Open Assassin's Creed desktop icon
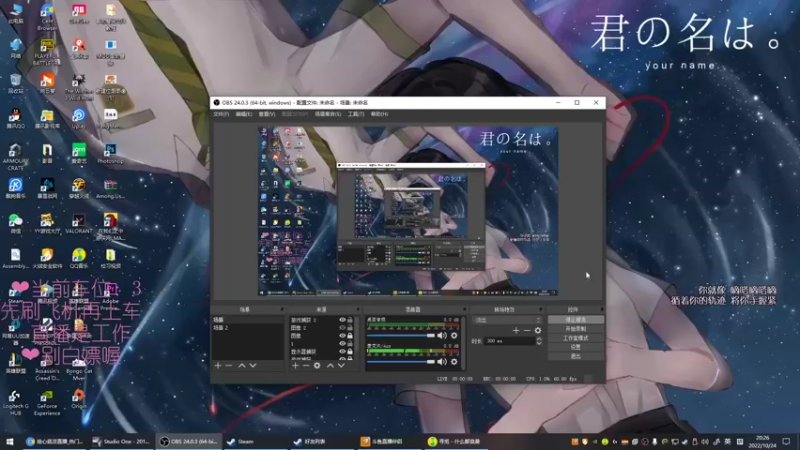Image resolution: width=800 pixels, height=450 pixels. click(47, 367)
